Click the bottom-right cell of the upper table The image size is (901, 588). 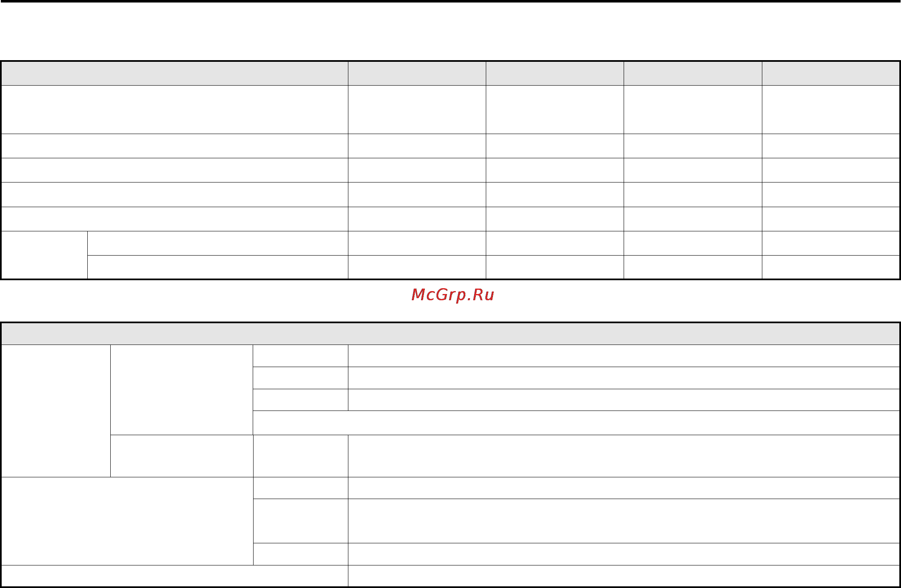830,267
